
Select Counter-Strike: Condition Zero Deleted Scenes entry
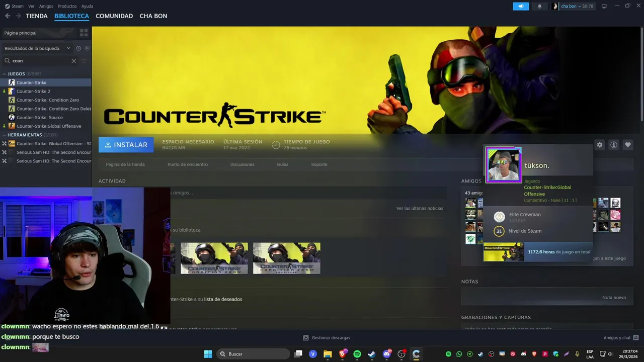[46, 109]
